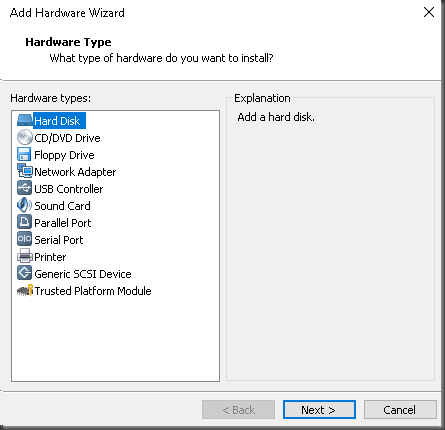Click the Printer icon
The image size is (445, 430).
(25, 257)
